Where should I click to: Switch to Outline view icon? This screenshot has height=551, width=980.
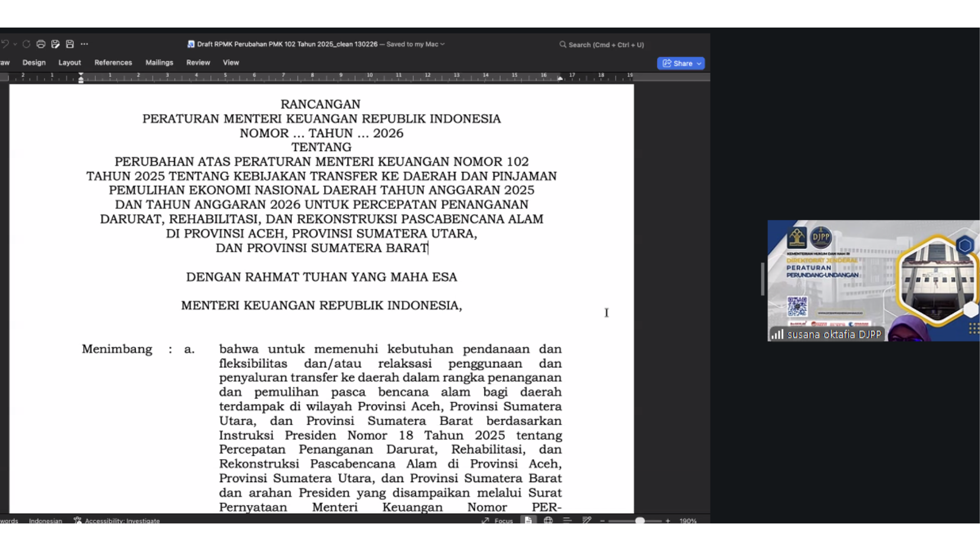click(x=567, y=520)
